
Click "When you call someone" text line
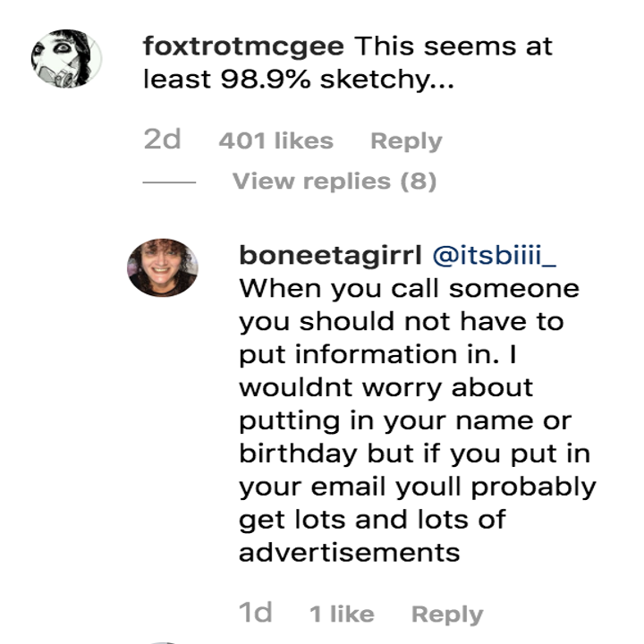(409, 290)
